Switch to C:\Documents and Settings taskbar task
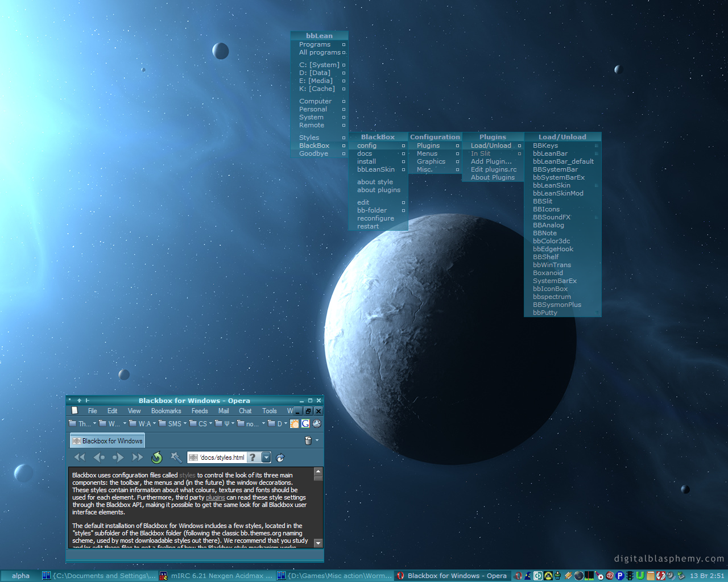728x582 pixels. (99, 576)
